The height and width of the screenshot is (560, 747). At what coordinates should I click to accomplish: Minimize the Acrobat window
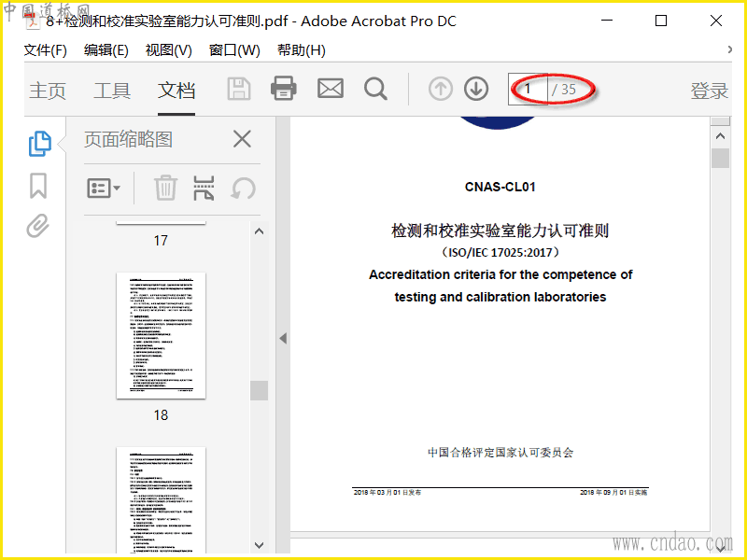click(x=607, y=21)
